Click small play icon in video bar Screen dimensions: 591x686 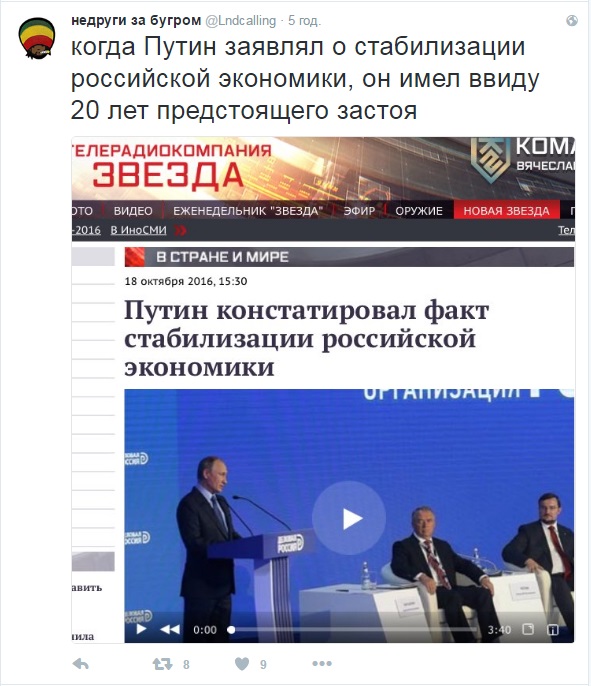[x=141, y=629]
